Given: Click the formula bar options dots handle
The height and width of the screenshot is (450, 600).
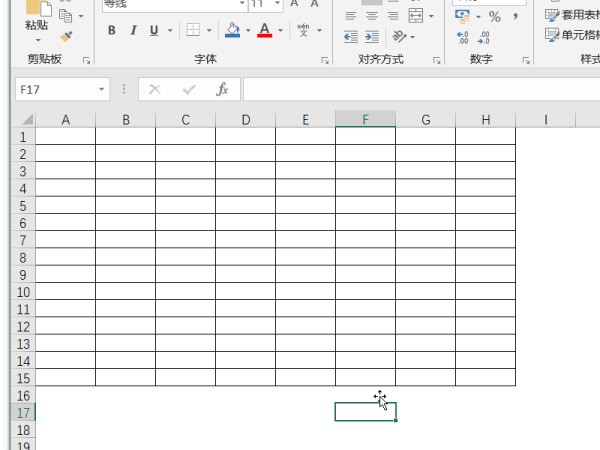Looking at the screenshot, I should click(x=124, y=90).
